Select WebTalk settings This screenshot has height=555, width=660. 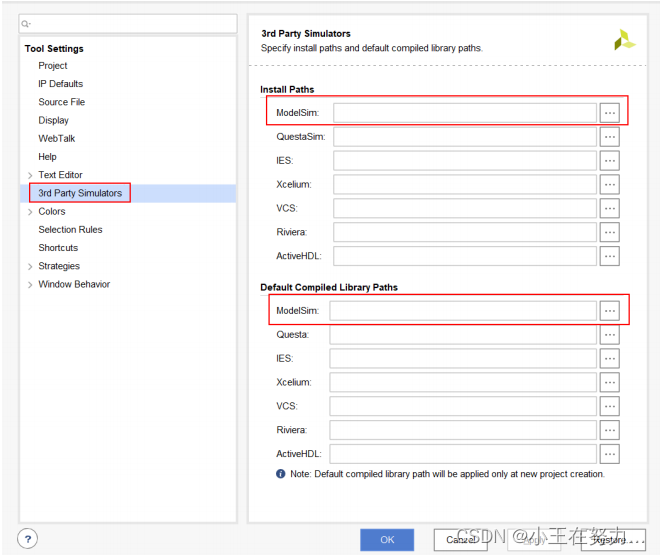(56, 138)
